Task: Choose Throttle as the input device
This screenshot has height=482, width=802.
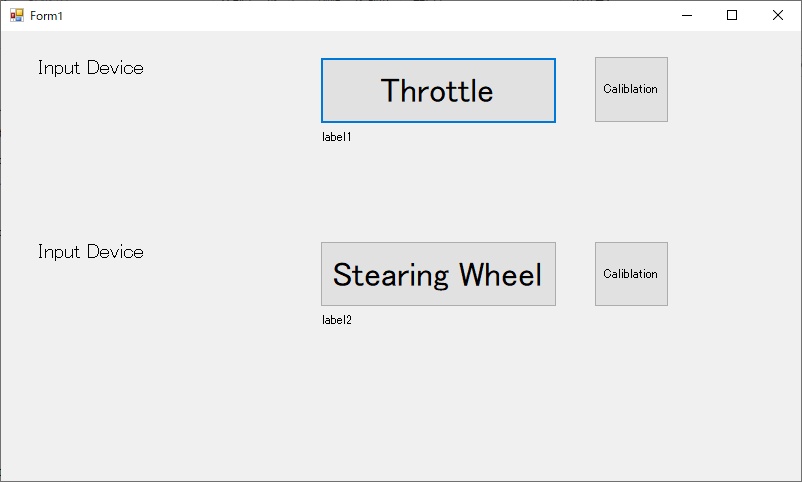Action: (438, 91)
